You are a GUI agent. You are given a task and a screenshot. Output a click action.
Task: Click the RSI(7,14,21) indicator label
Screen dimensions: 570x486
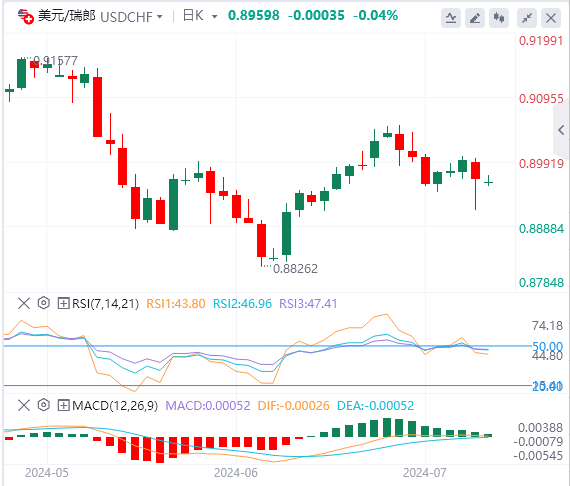point(105,304)
